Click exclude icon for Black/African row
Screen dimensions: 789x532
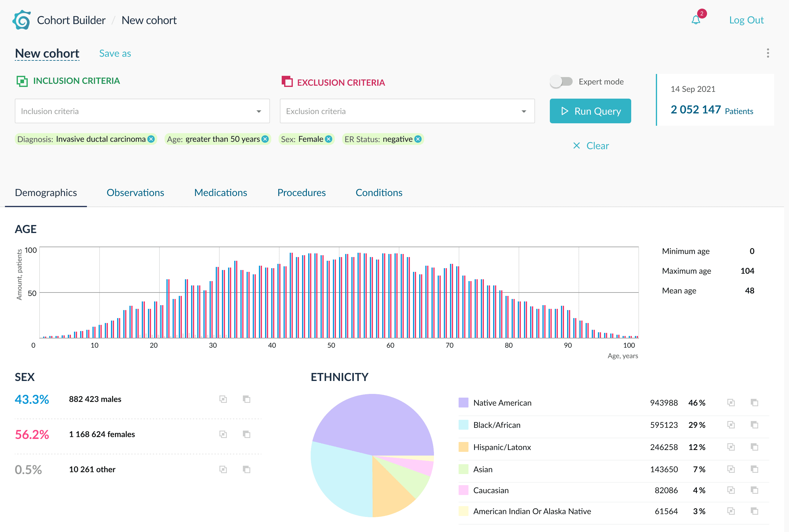tap(754, 425)
